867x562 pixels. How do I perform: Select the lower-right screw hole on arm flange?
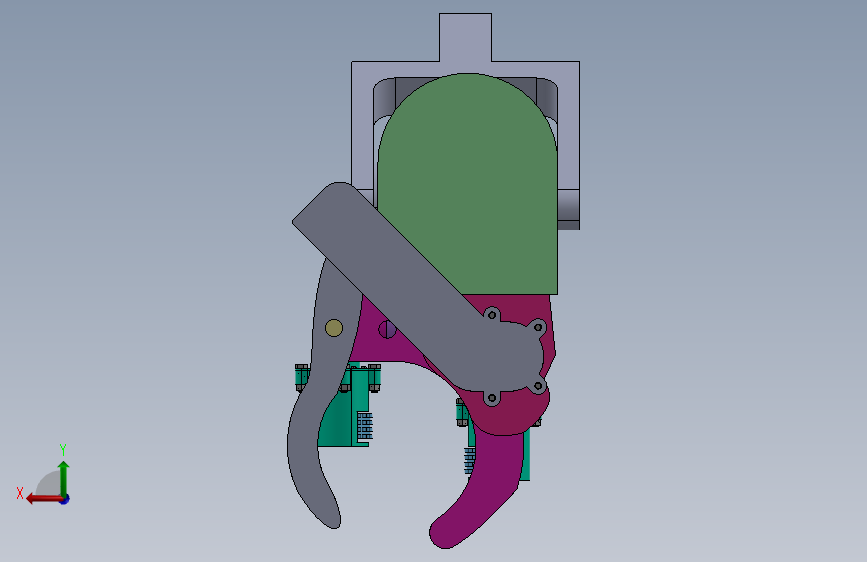539,386
